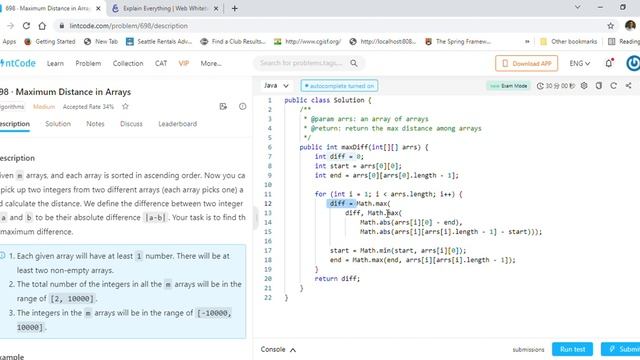640x360 pixels.
Task: Switch to Explain Everything browser tab
Action: tap(165, 8)
